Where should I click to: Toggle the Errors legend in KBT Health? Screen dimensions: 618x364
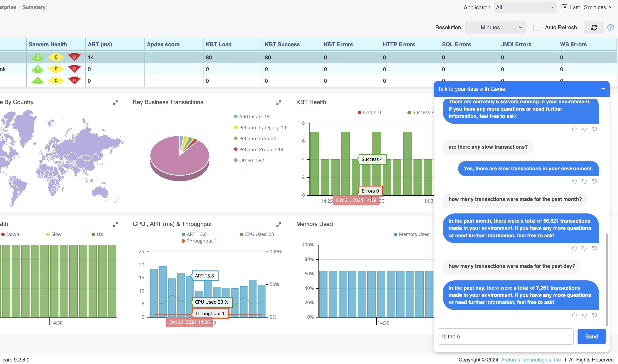tap(369, 112)
